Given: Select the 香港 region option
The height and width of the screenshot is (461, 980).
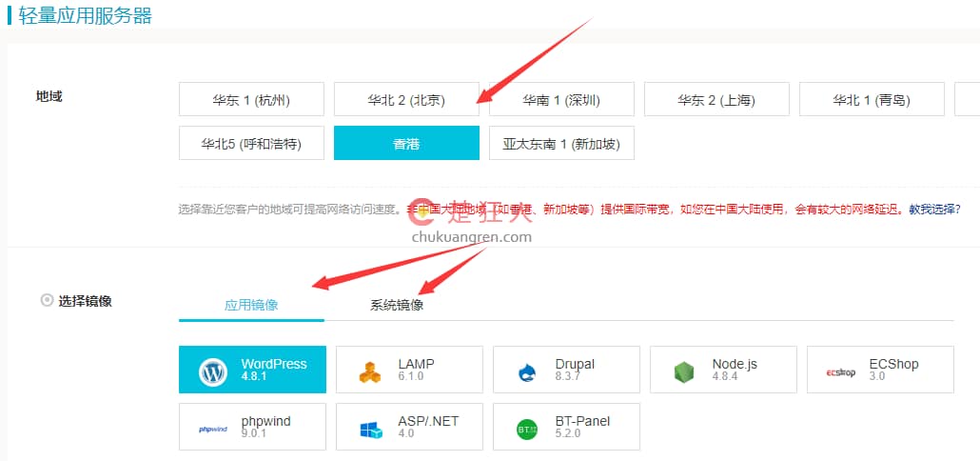Looking at the screenshot, I should [x=406, y=144].
